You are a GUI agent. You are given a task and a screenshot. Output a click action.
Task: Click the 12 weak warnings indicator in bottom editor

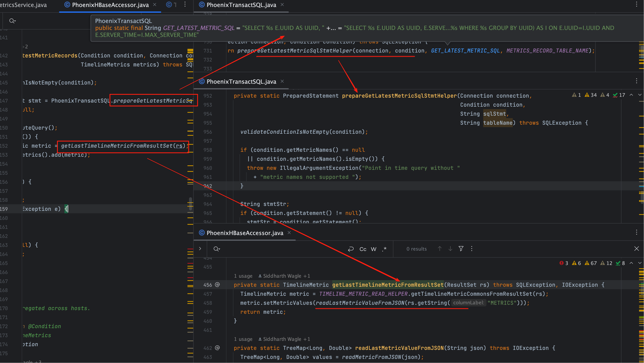[606, 263]
